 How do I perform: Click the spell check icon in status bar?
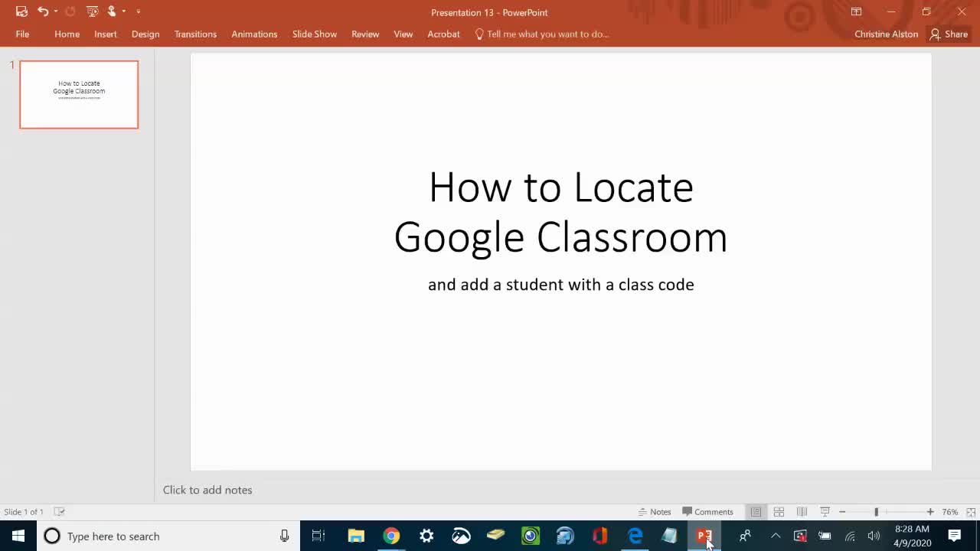pyautogui.click(x=59, y=512)
